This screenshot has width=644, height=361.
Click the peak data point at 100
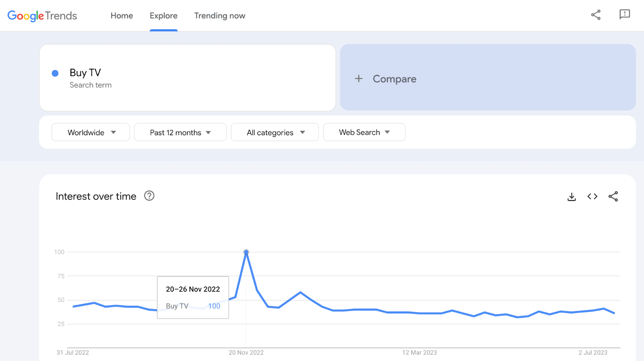246,252
